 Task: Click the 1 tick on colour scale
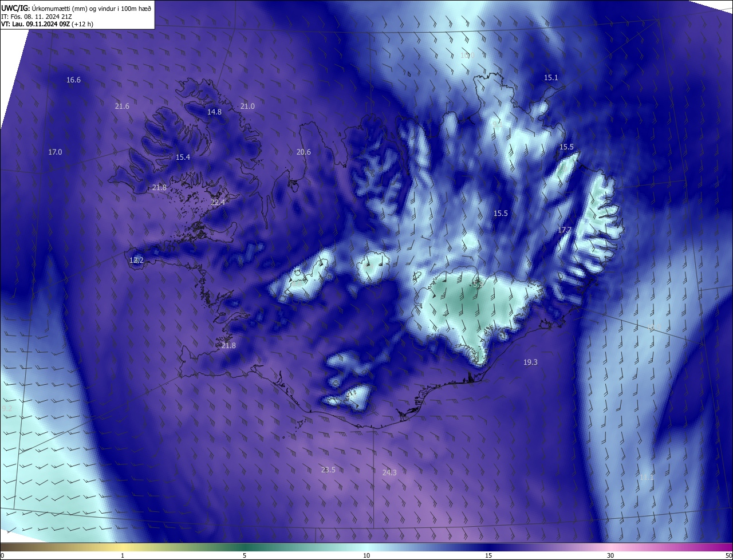[123, 556]
